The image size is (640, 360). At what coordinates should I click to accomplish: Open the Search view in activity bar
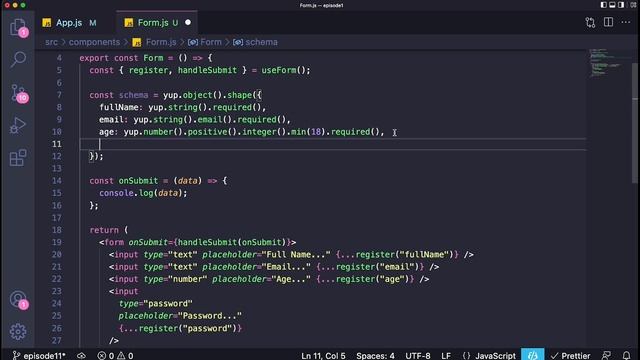[x=18, y=59]
